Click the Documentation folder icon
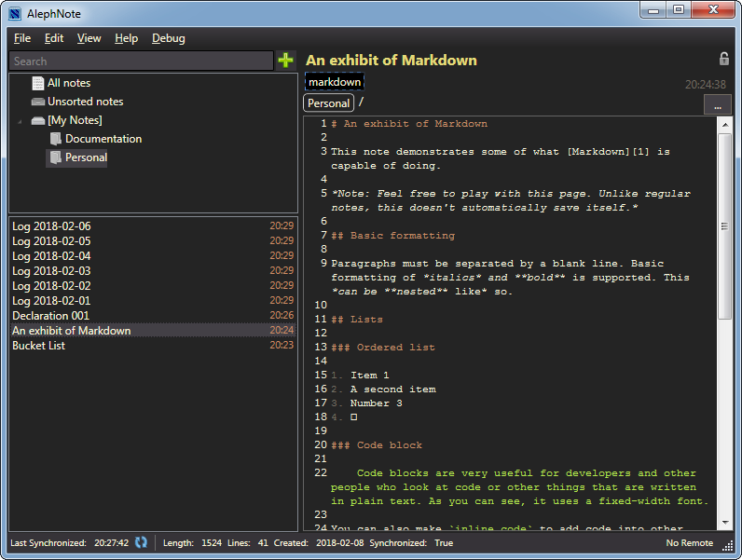 pyautogui.click(x=56, y=139)
